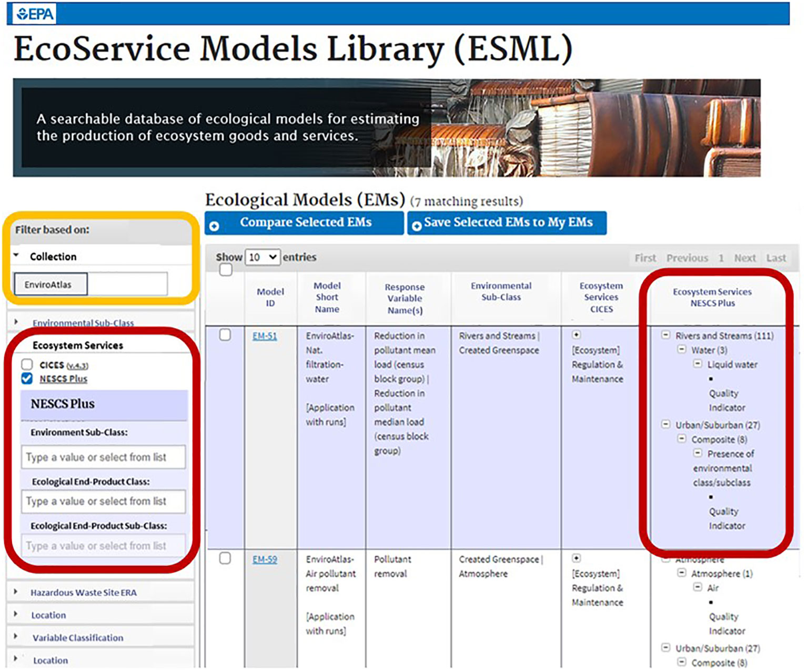Click the library books banner image

coord(387,128)
